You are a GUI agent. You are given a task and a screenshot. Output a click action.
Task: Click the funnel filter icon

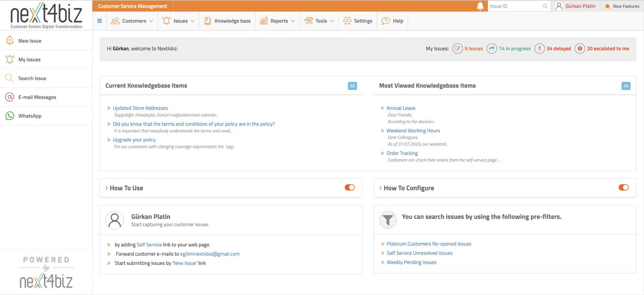tap(388, 220)
